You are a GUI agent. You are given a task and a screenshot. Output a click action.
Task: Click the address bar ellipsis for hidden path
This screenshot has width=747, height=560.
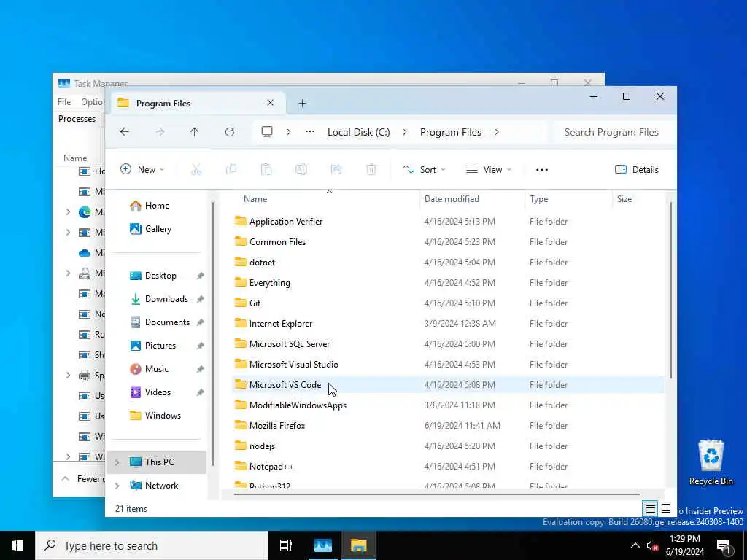[309, 132]
